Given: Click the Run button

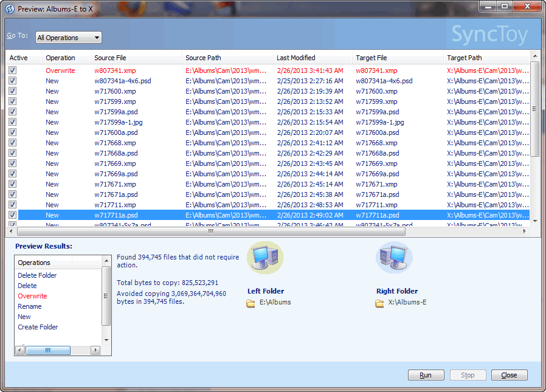Looking at the screenshot, I should pos(426,375).
